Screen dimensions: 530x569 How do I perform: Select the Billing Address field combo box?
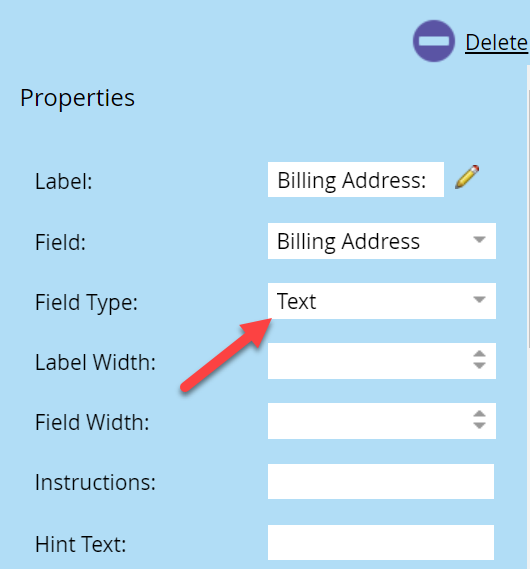point(382,241)
